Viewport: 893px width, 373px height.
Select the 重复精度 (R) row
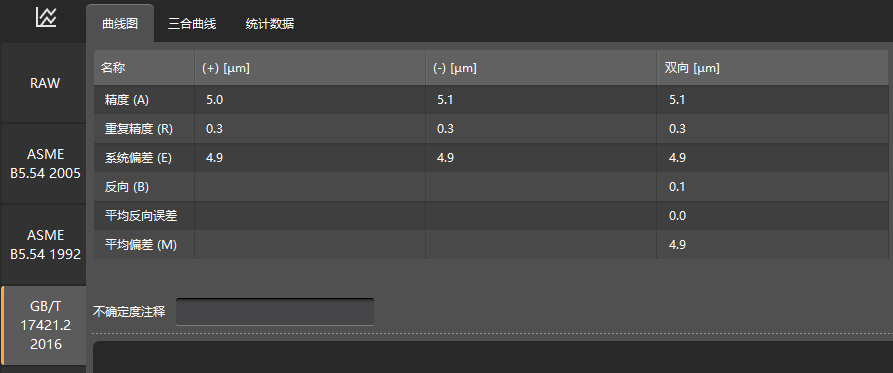[491, 129]
